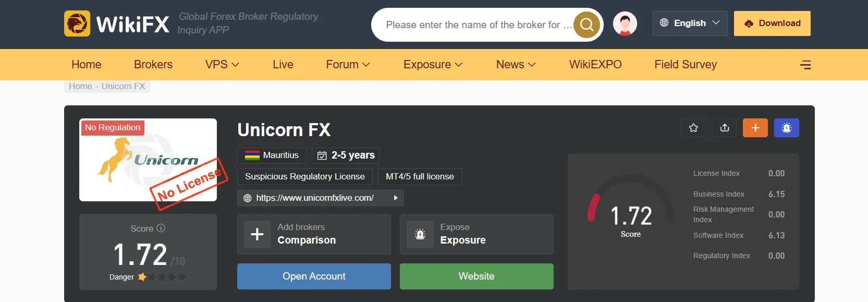Open the WikiEXPO nav item
The height and width of the screenshot is (302, 868).
(595, 65)
